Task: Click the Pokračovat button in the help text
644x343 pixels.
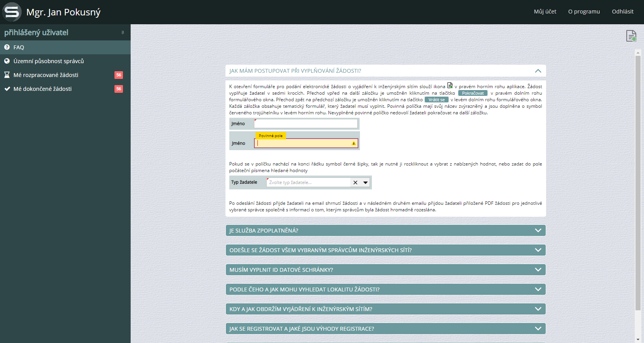Action: [x=473, y=93]
